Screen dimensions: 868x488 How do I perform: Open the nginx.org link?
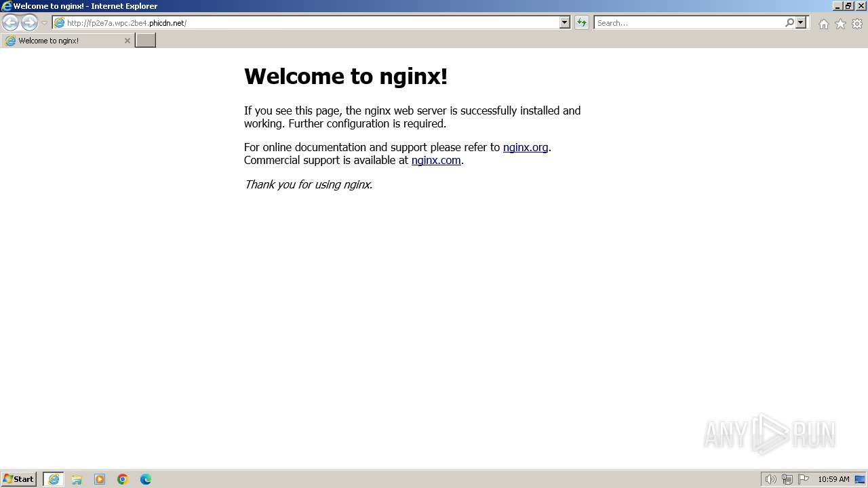(526, 147)
